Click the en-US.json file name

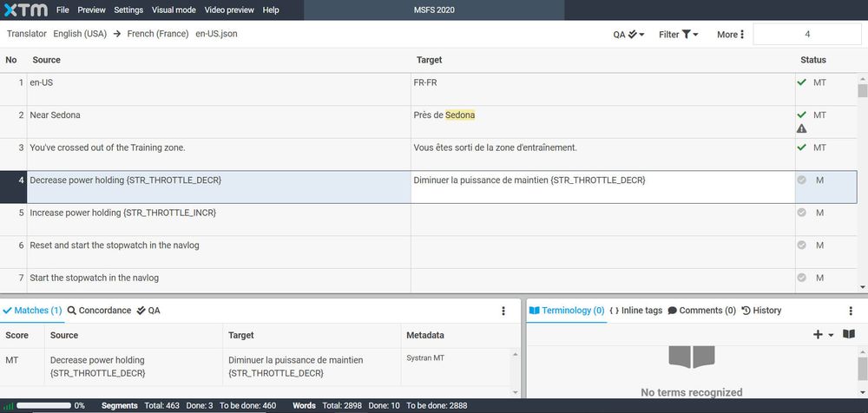click(216, 34)
